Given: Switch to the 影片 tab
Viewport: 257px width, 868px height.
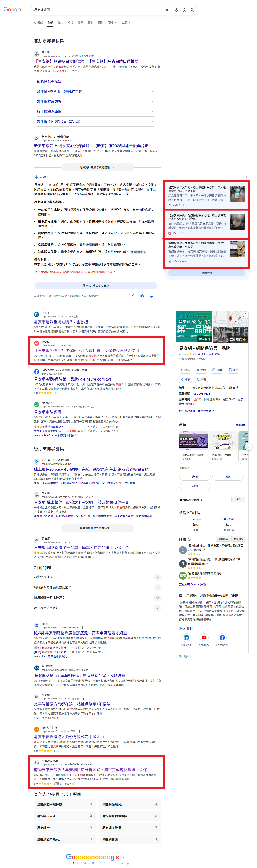Looking at the screenshot, I should pos(60,23).
